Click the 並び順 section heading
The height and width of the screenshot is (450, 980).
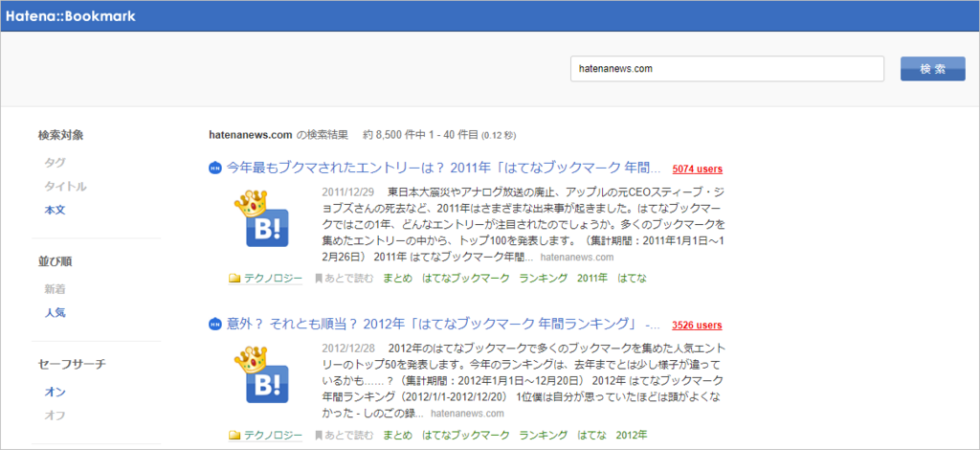55,261
